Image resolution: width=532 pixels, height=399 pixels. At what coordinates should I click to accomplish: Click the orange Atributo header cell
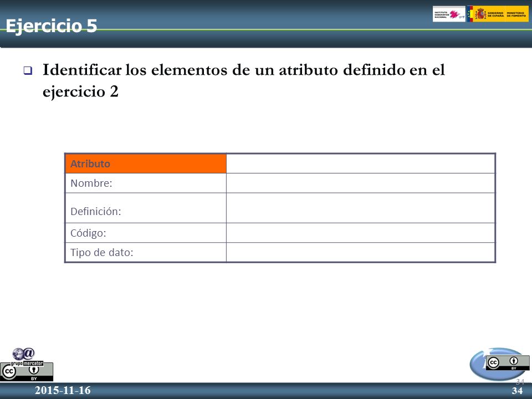tap(146, 163)
